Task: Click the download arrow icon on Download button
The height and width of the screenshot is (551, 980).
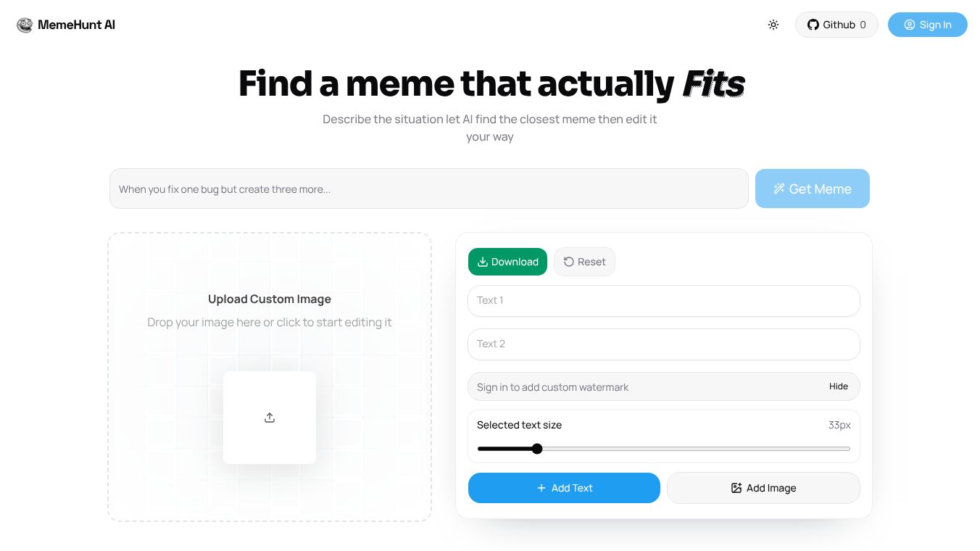Action: [483, 262]
